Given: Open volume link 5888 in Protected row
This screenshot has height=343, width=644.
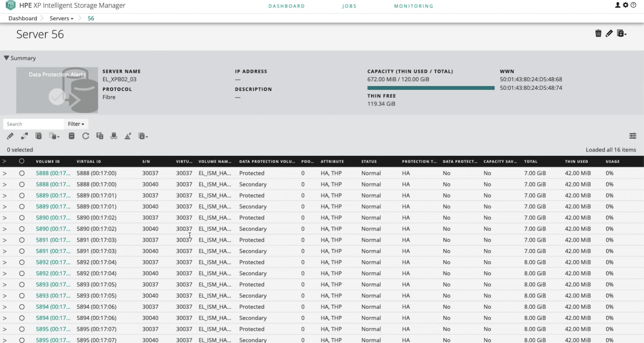Looking at the screenshot, I should pyautogui.click(x=53, y=173).
